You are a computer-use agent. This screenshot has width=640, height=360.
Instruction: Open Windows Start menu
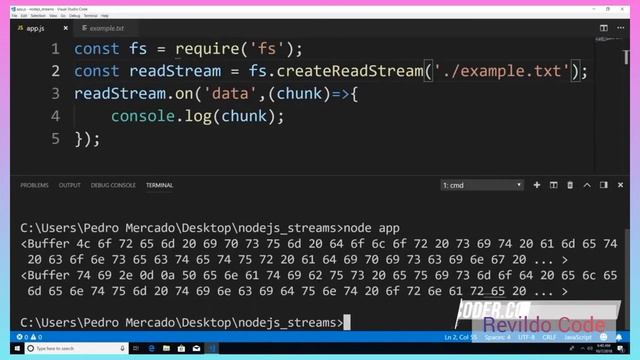click(17, 349)
